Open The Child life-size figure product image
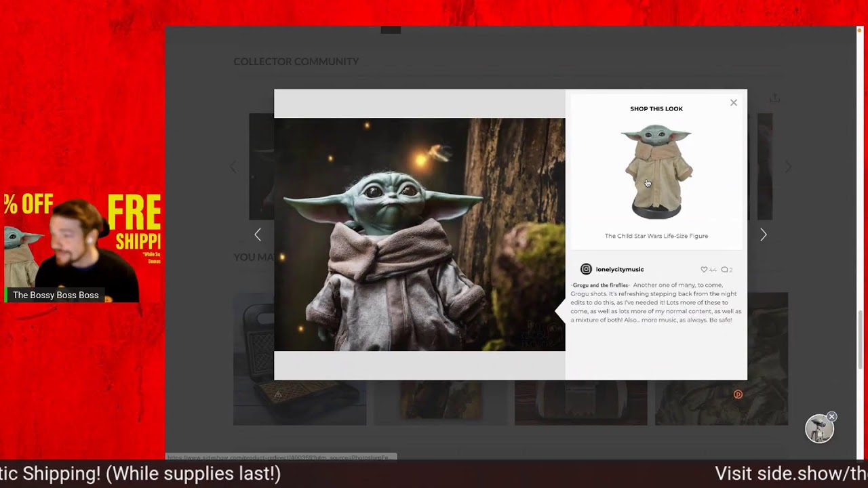The height and width of the screenshot is (488, 868). click(656, 171)
